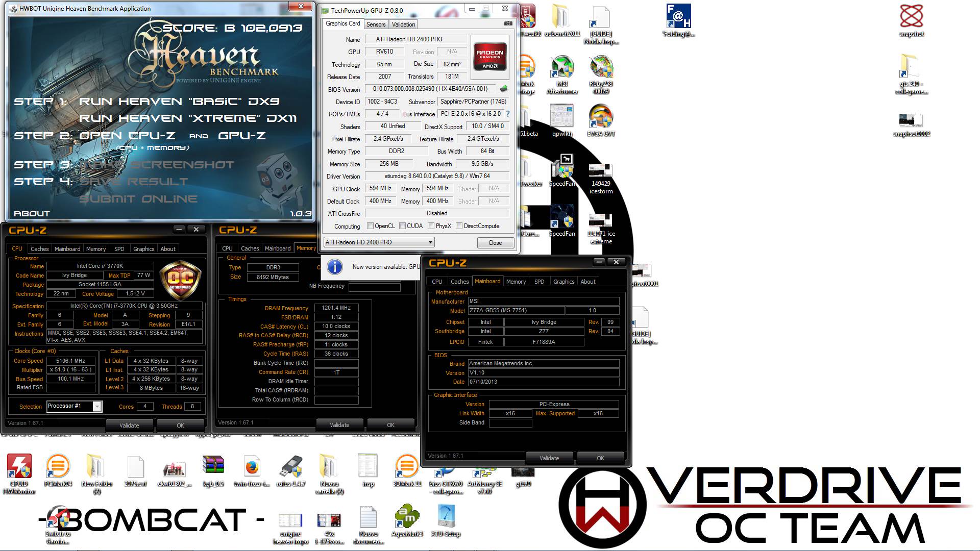This screenshot has width=980, height=551.
Task: Enable the CUDA checkbox in GPU-Z
Action: pyautogui.click(x=402, y=226)
